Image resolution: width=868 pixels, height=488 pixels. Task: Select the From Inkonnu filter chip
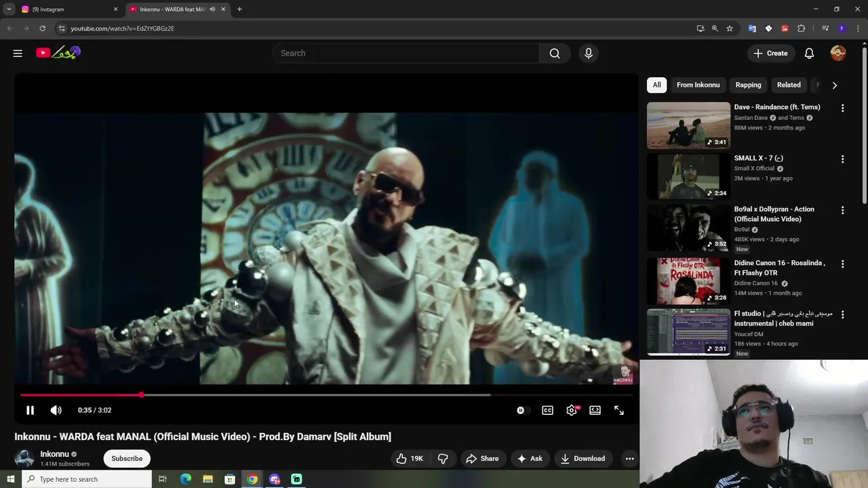click(x=698, y=85)
